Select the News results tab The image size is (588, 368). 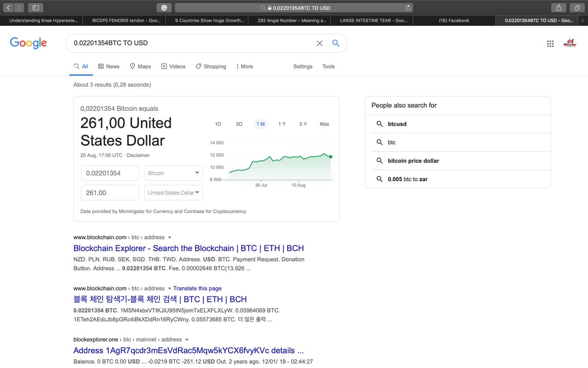click(x=108, y=66)
